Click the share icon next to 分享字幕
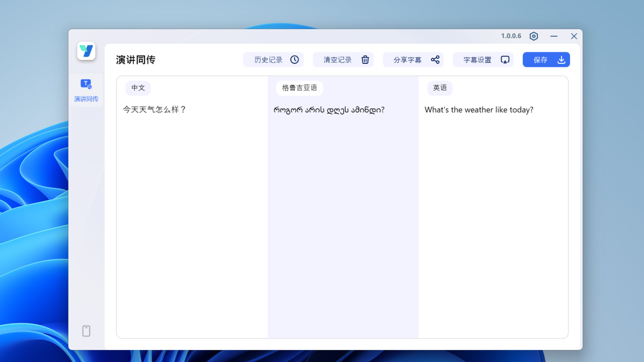Image resolution: width=644 pixels, height=362 pixels. point(435,59)
